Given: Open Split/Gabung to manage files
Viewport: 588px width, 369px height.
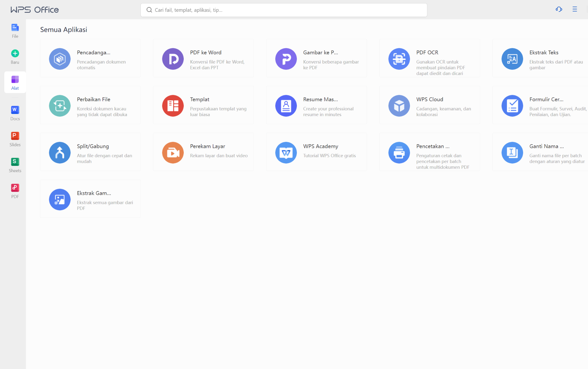Looking at the screenshot, I should 90,152.
